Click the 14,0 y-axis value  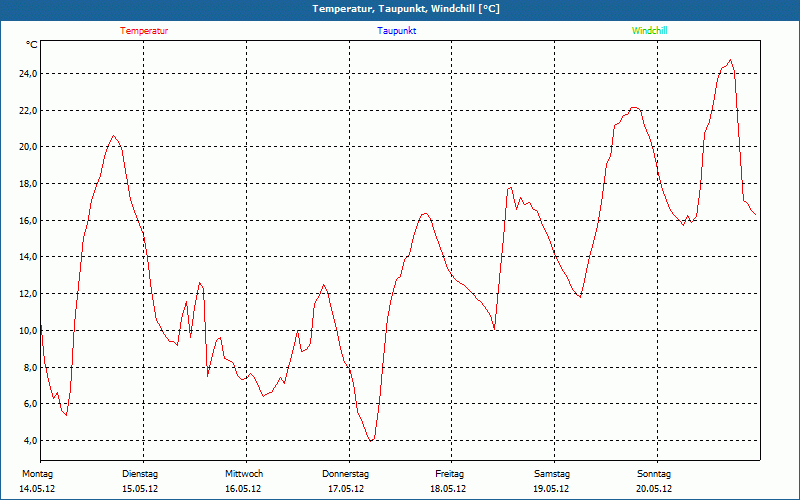tap(28, 257)
